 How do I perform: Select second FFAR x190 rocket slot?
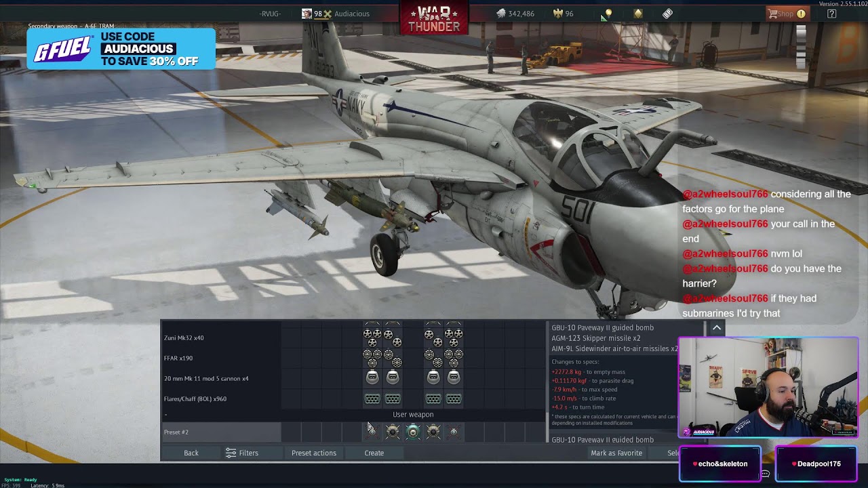pyautogui.click(x=393, y=358)
